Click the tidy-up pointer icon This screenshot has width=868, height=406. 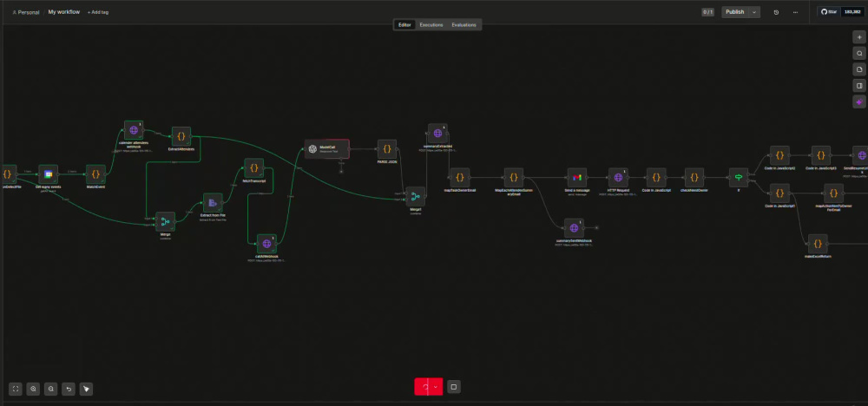[86, 389]
